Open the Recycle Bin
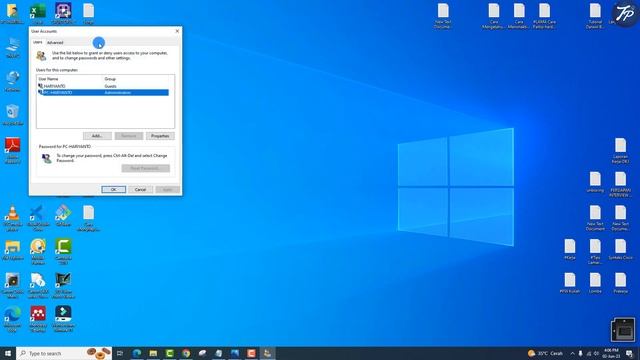640x360 pixels. point(13,115)
